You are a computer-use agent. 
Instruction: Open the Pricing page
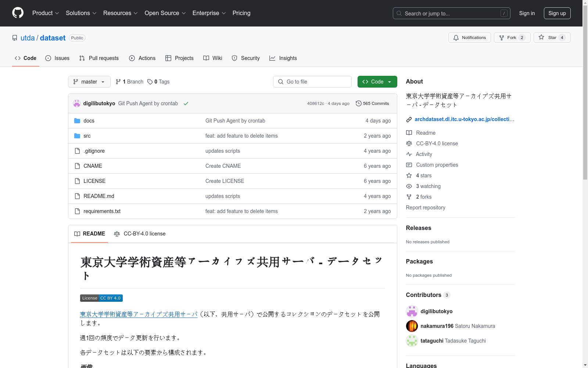(x=241, y=13)
